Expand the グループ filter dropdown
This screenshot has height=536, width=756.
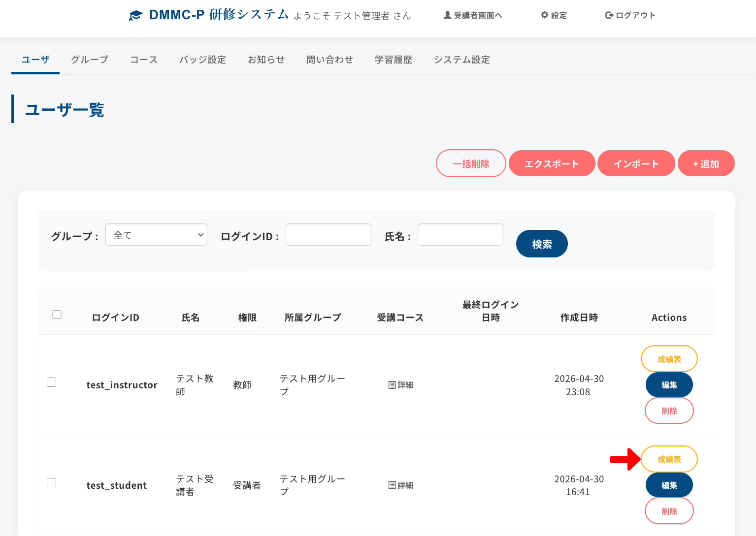tap(156, 235)
